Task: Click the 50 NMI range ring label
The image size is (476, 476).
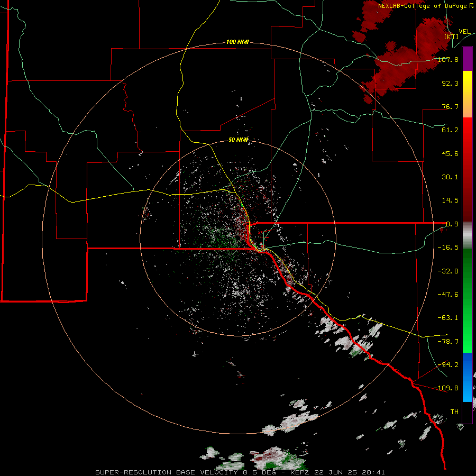Action: pyautogui.click(x=238, y=140)
